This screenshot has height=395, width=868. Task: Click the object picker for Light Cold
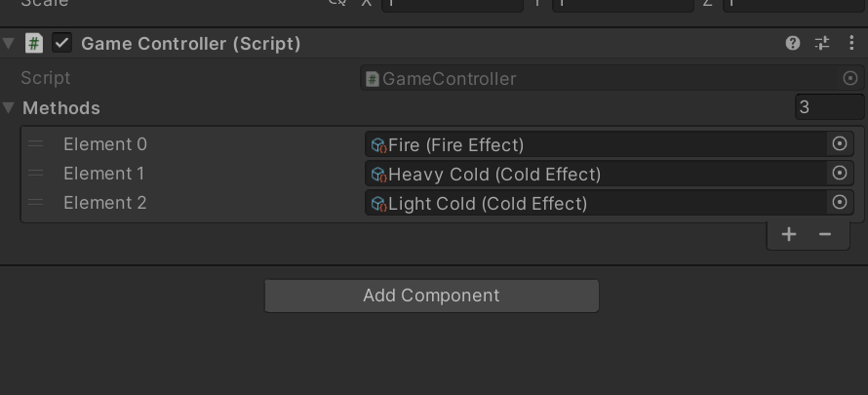(x=839, y=203)
